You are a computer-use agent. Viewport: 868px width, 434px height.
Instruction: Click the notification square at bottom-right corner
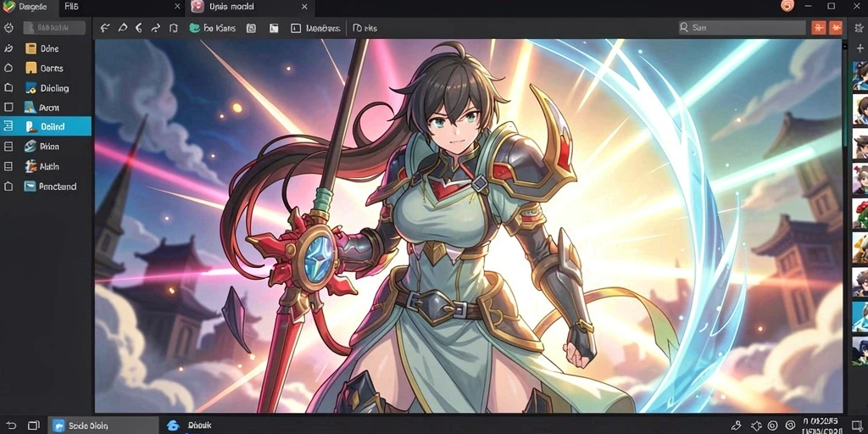pos(856,426)
